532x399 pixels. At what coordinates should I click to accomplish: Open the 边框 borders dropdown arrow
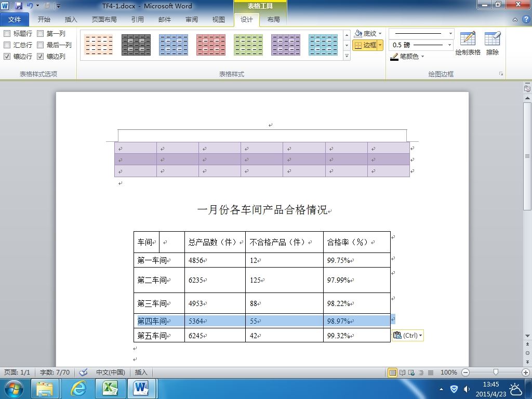click(x=380, y=45)
